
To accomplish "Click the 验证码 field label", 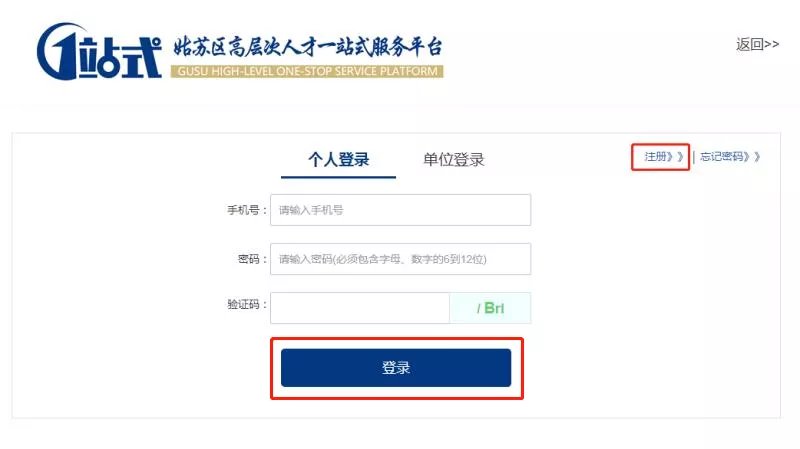I will coord(246,305).
